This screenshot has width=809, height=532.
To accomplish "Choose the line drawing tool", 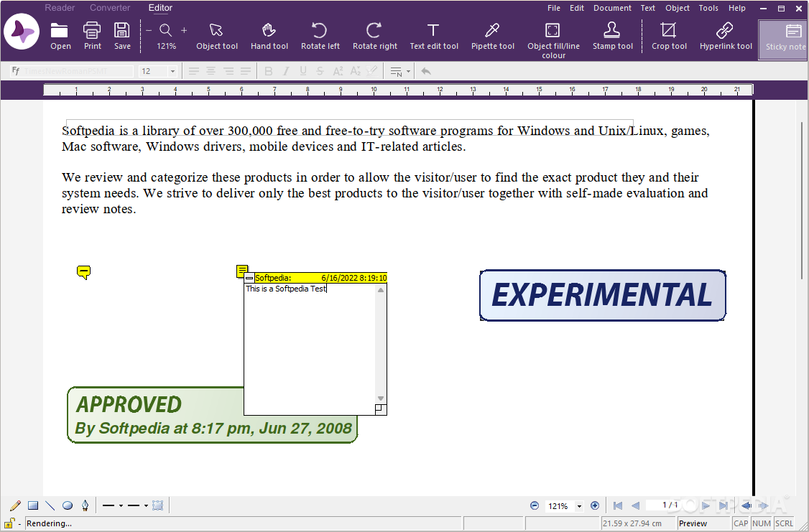I will pyautogui.click(x=50, y=505).
